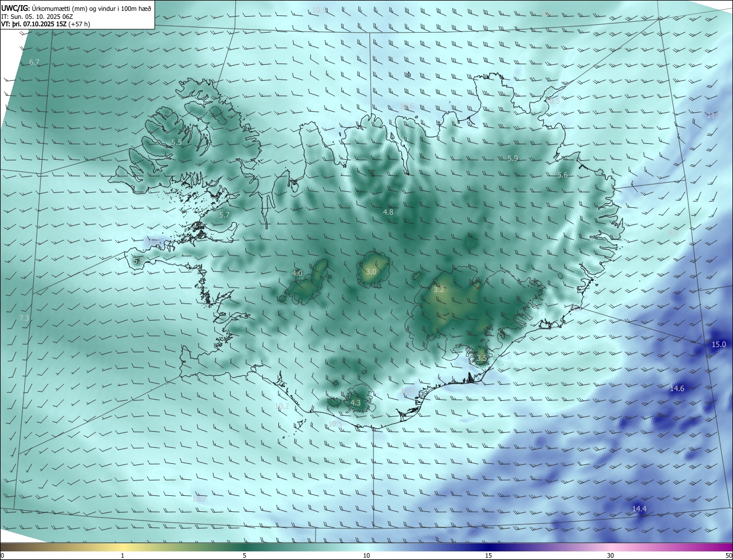Select the 4.3 value on the southern glacier

(x=355, y=403)
